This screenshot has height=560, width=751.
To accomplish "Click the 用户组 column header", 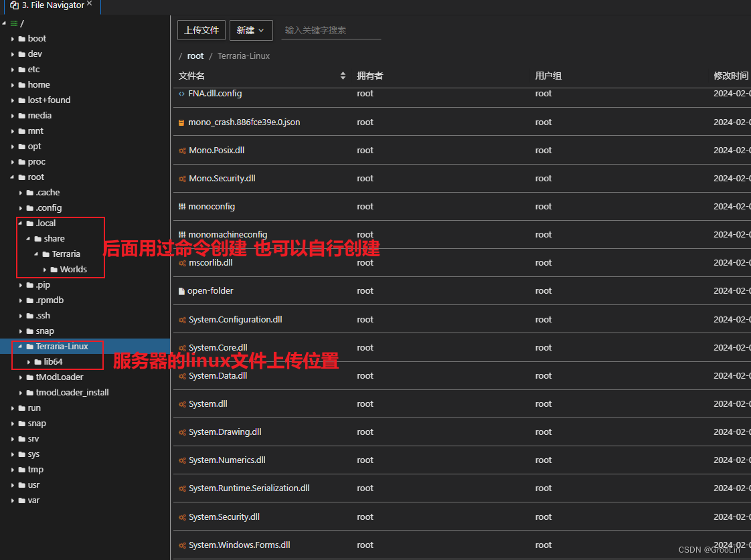I will pos(548,76).
